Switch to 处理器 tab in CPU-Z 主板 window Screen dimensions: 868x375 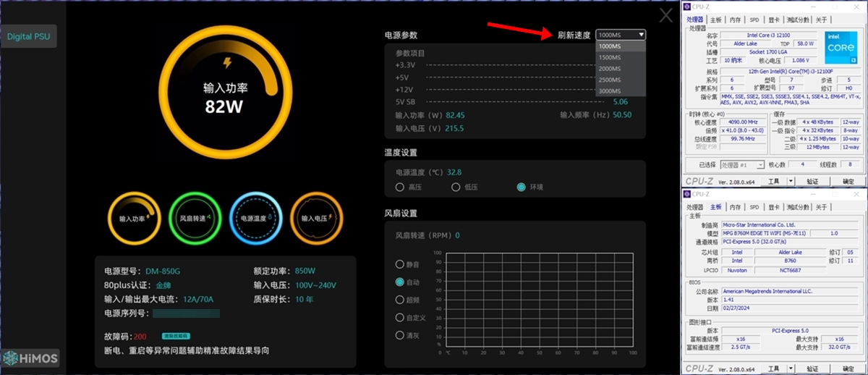coord(695,207)
